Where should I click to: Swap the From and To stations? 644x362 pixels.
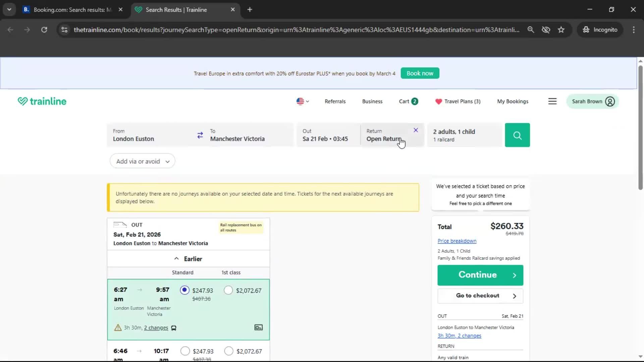(x=200, y=135)
